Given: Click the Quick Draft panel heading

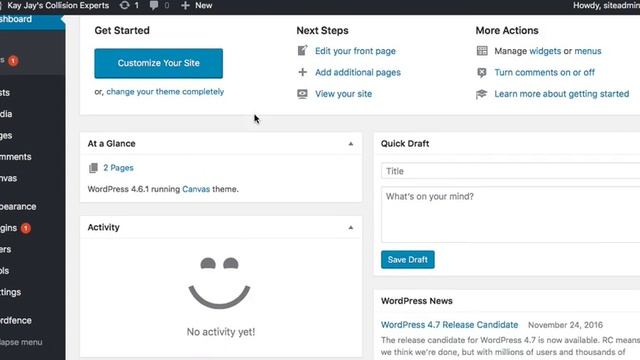Looking at the screenshot, I should click(x=405, y=144).
